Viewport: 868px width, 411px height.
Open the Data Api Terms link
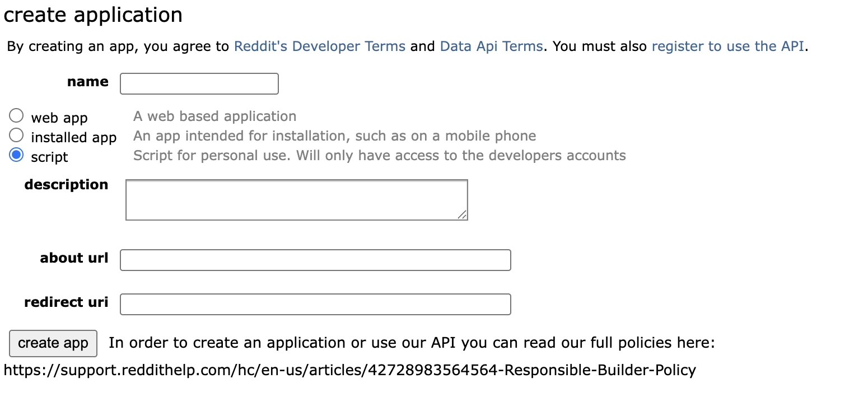tap(491, 46)
